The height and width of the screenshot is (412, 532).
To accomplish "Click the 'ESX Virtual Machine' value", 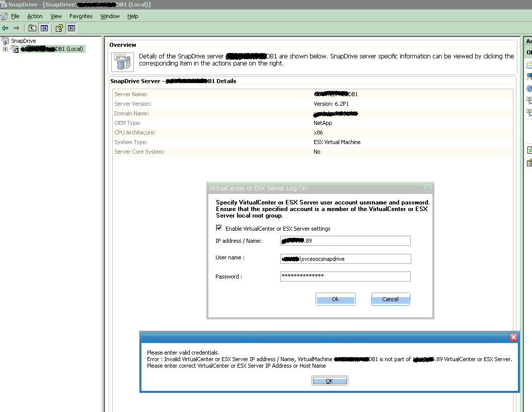I will point(337,142).
